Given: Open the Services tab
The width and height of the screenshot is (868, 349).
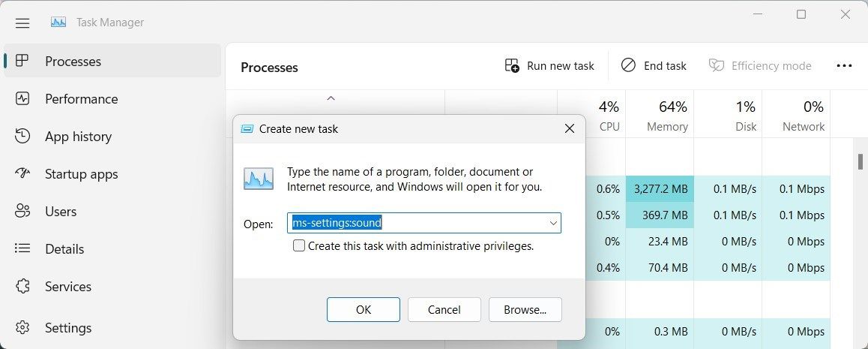Looking at the screenshot, I should tap(112, 287).
